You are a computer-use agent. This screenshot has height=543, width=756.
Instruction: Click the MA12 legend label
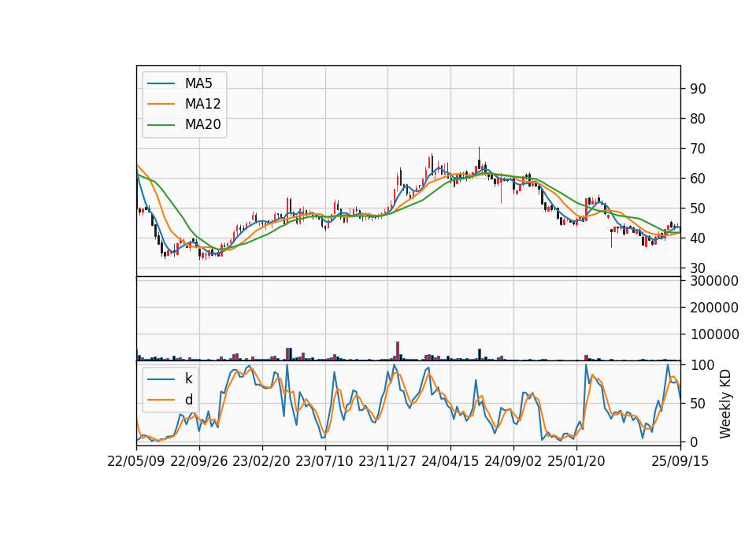pyautogui.click(x=203, y=104)
